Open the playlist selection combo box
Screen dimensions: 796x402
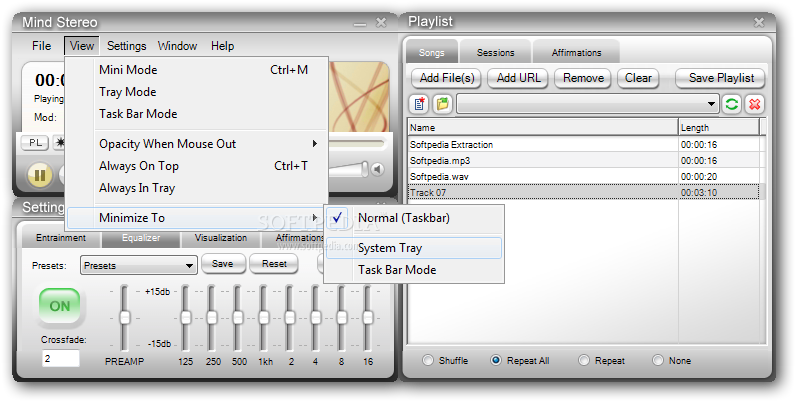[x=588, y=104]
